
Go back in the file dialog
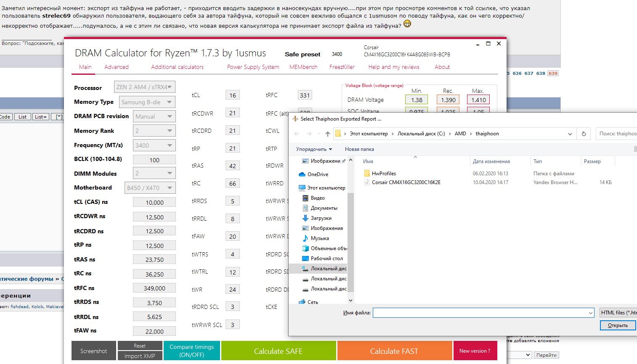click(297, 134)
